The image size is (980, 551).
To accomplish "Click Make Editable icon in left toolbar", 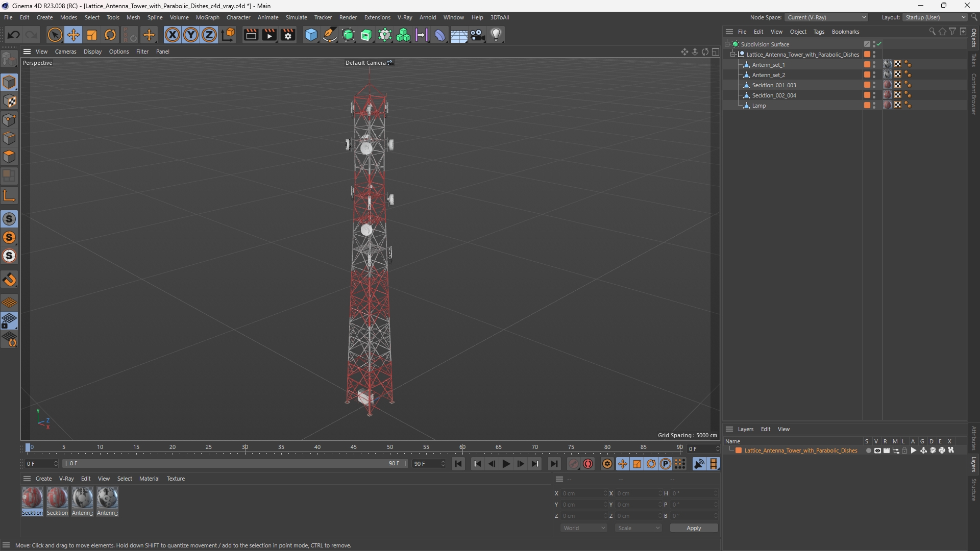I will [x=9, y=59].
